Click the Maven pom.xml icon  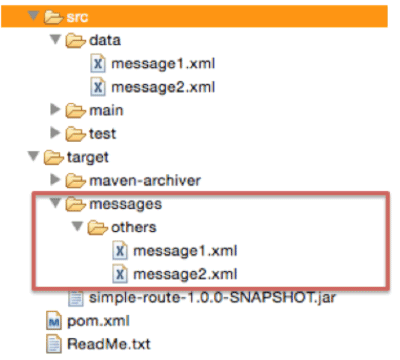(54, 321)
